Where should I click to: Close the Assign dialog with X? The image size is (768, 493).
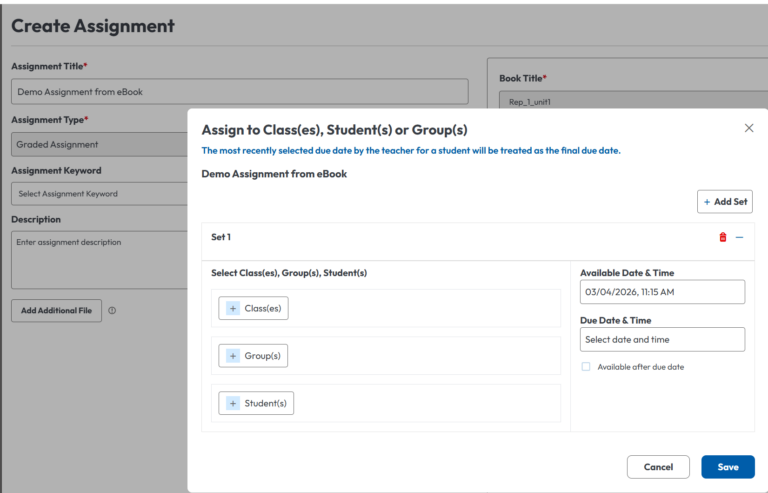click(749, 128)
